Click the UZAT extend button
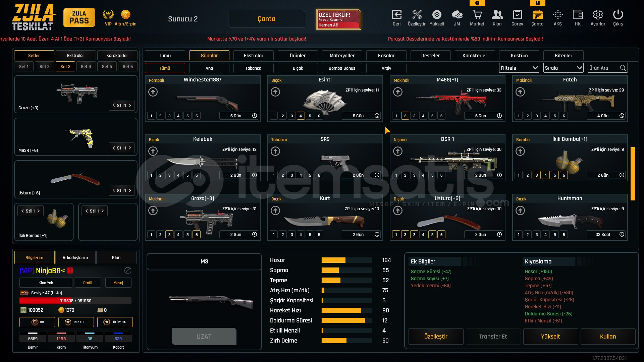The width and height of the screenshot is (644, 362). [x=204, y=336]
